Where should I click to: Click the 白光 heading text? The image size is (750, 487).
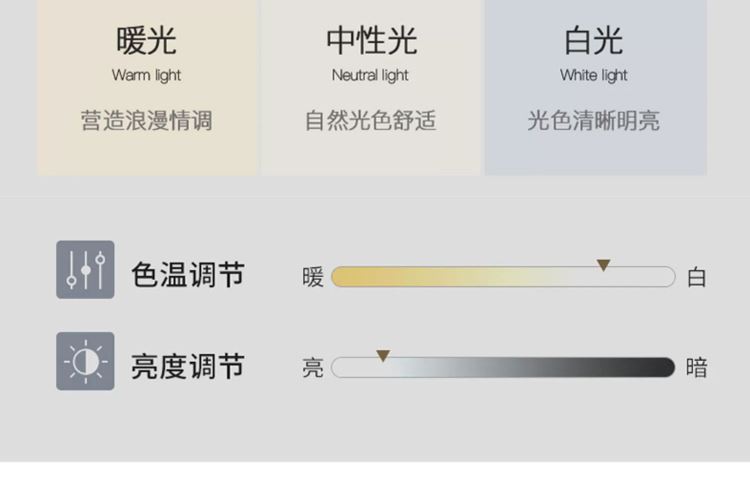(x=594, y=41)
